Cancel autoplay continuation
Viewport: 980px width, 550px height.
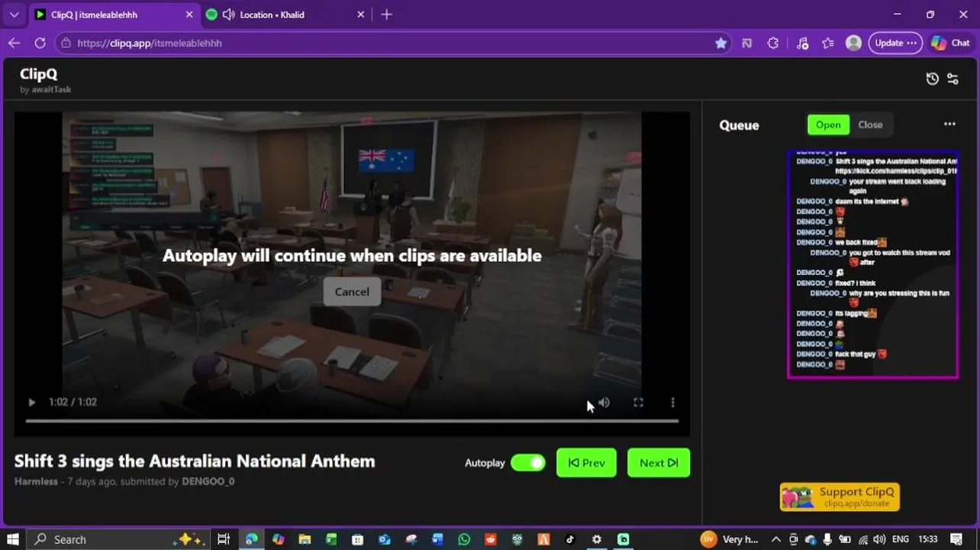pyautogui.click(x=352, y=292)
